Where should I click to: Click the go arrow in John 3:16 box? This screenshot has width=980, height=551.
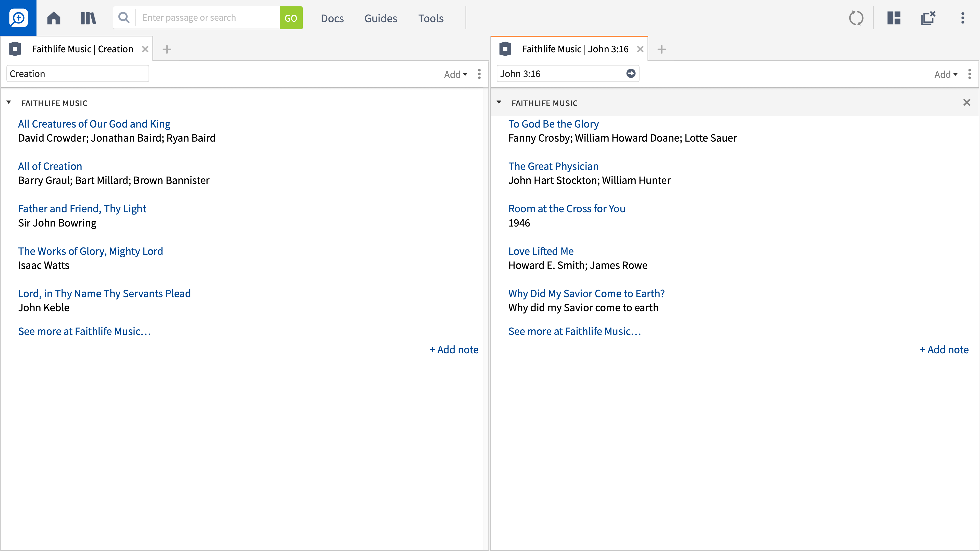click(x=631, y=73)
